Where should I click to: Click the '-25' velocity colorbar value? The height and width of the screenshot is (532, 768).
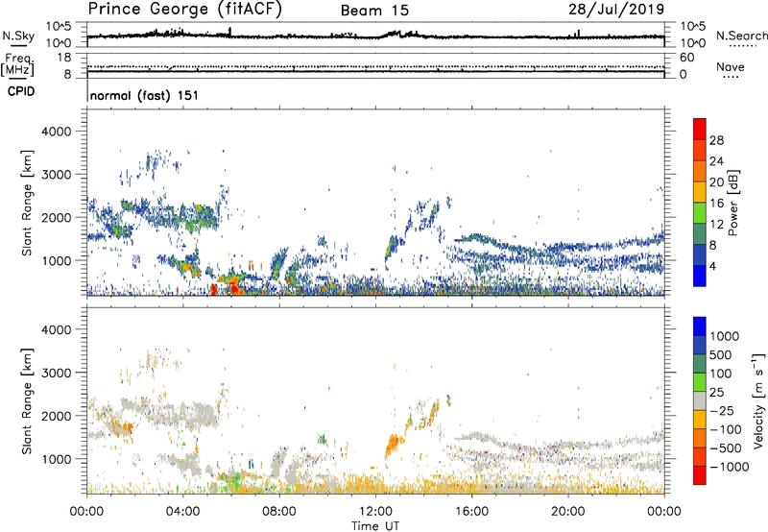click(x=722, y=410)
